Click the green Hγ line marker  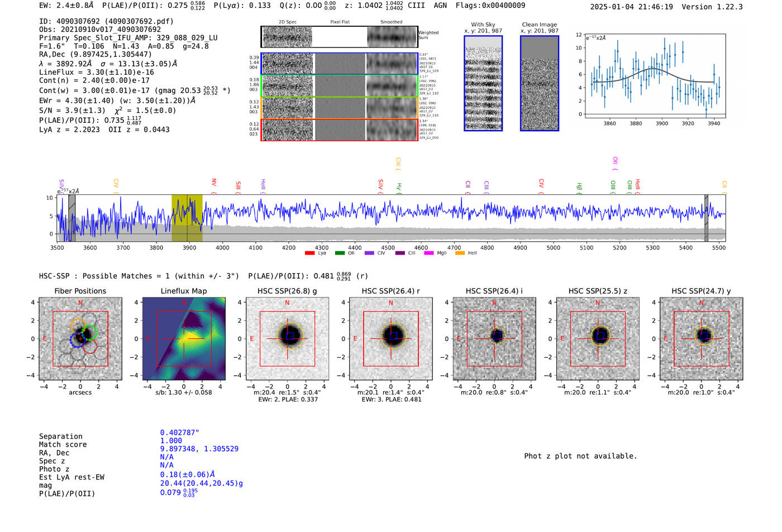pos(399,188)
